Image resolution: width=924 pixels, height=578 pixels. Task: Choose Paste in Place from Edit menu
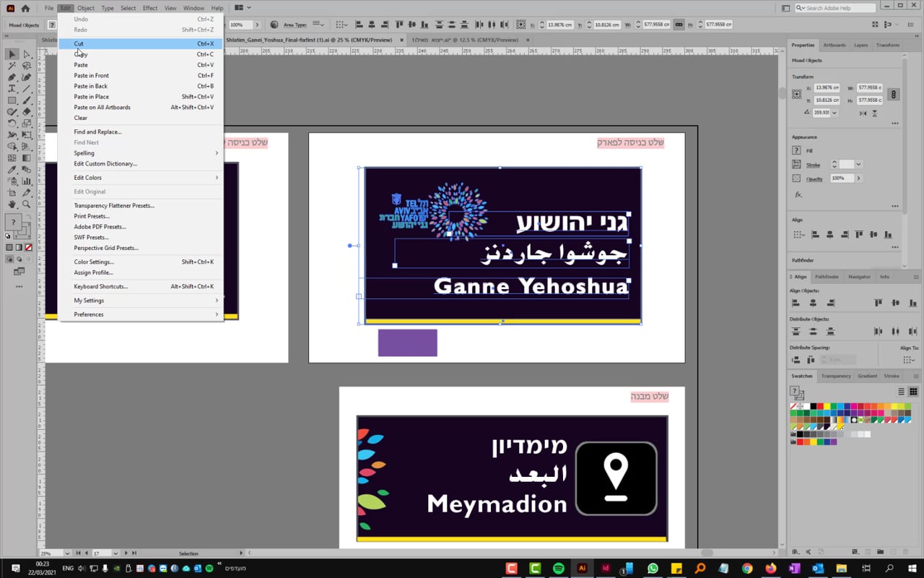pos(92,97)
